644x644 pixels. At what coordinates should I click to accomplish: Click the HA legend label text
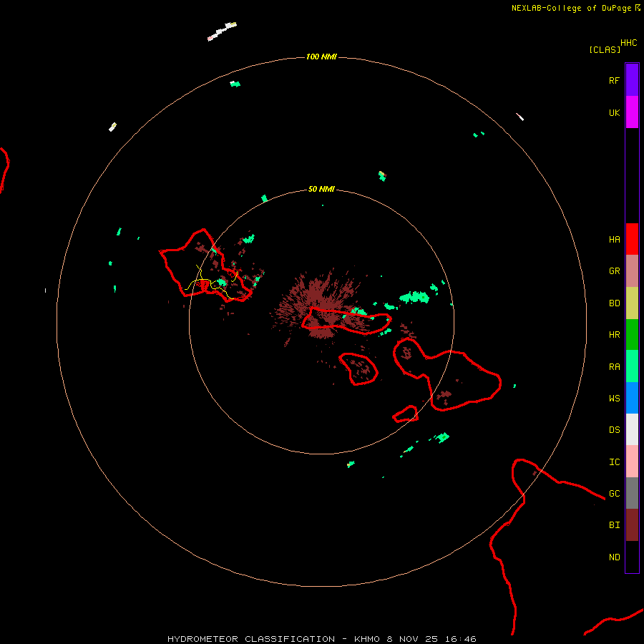(x=614, y=239)
